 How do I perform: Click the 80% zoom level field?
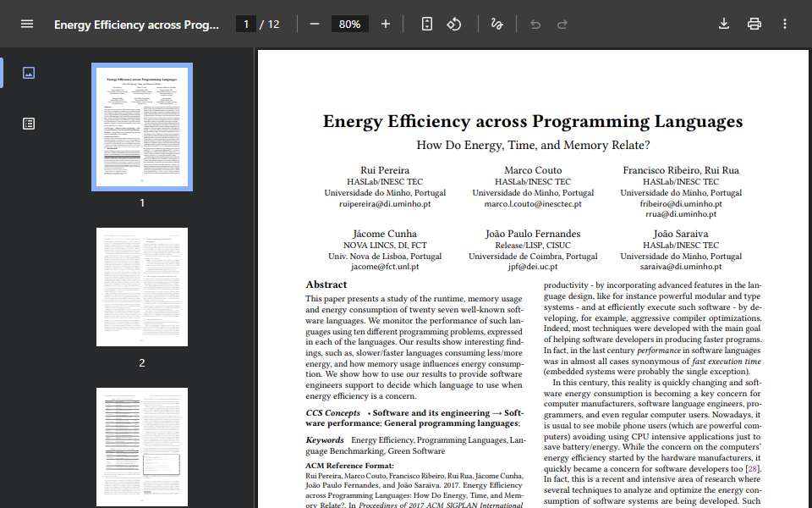point(349,25)
